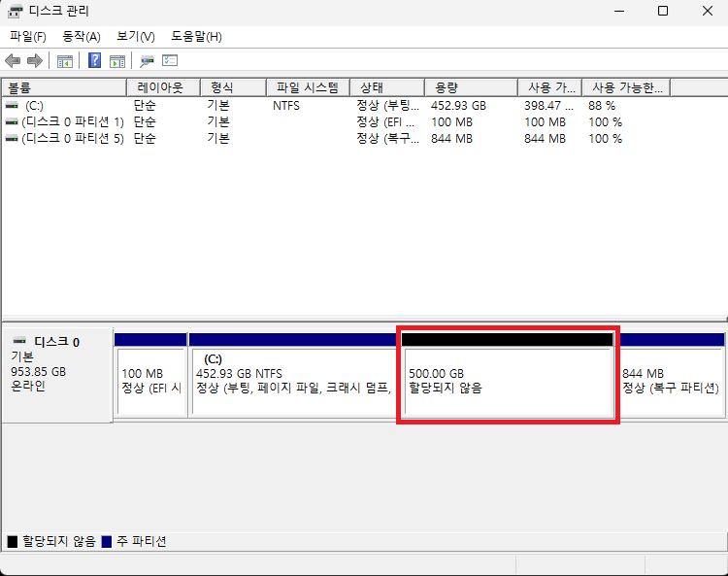Screen dimensions: 728x576
Task: Open the 동작(A) menu
Action: coord(82,36)
